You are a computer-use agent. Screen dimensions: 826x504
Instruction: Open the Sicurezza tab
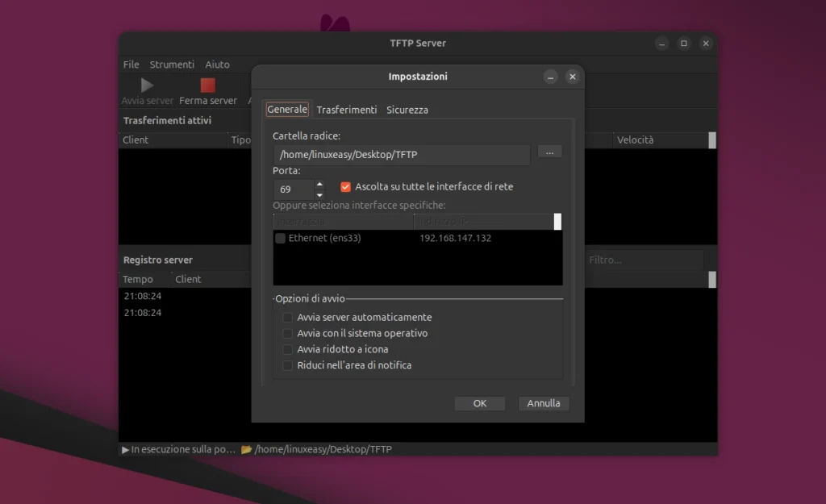(407, 110)
